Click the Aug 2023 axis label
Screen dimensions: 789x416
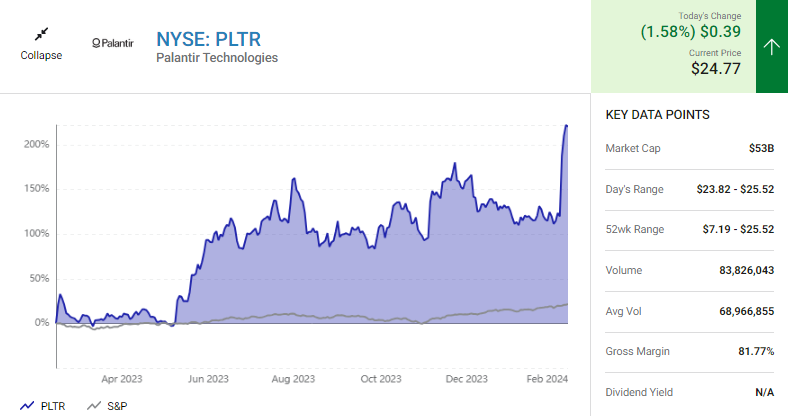(293, 379)
